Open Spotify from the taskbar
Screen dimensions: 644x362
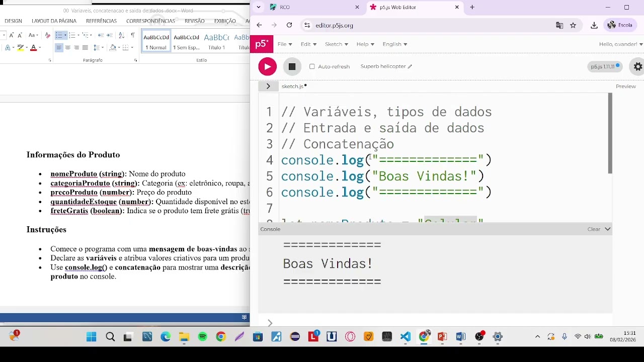click(x=203, y=337)
